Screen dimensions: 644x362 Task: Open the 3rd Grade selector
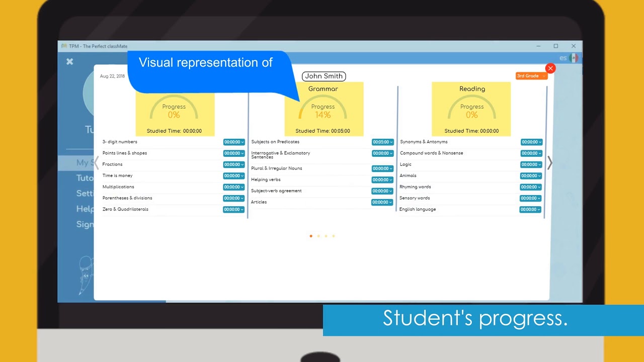click(x=531, y=76)
